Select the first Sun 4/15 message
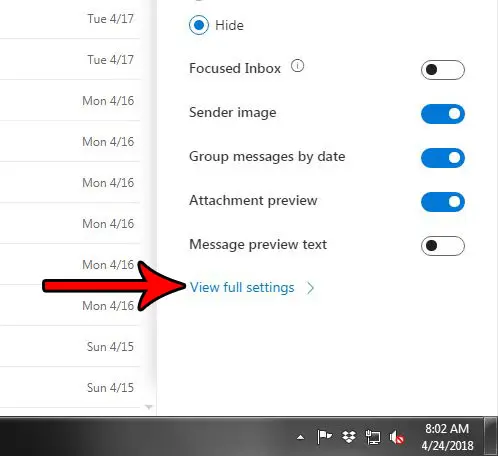Viewport: 498px width, 456px height. click(70, 347)
